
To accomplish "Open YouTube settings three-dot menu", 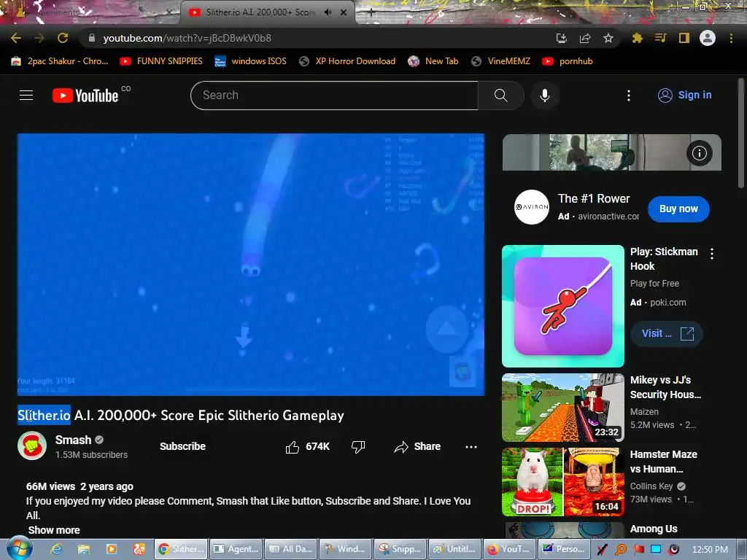I will tap(629, 96).
